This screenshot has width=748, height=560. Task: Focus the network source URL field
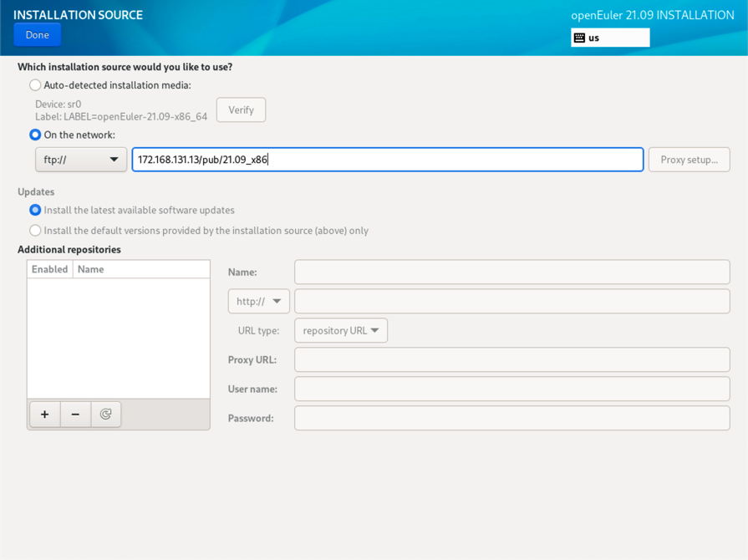click(x=387, y=160)
